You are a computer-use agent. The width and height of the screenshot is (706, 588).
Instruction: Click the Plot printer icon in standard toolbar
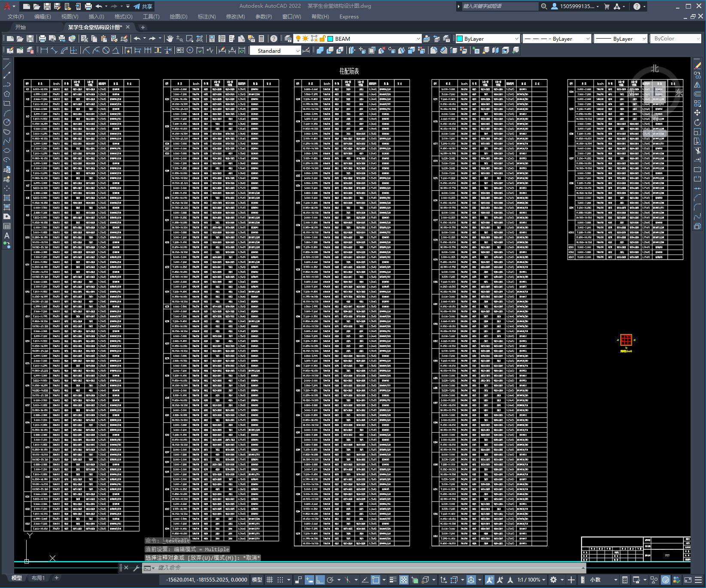click(x=42, y=39)
